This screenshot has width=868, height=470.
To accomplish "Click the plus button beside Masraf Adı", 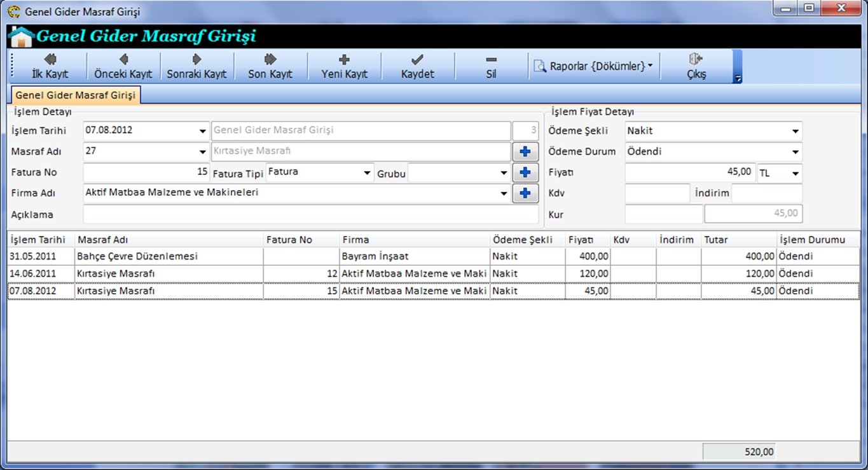I will click(525, 152).
